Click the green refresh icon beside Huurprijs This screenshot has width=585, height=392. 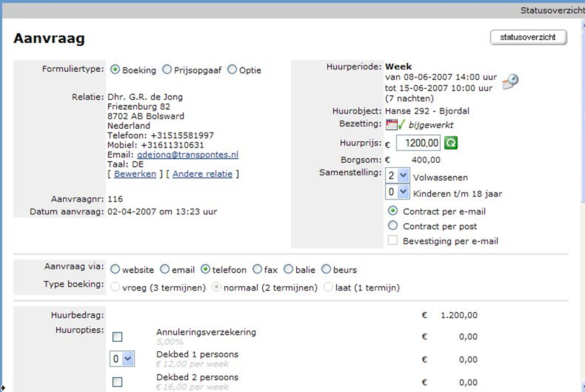[x=452, y=143]
